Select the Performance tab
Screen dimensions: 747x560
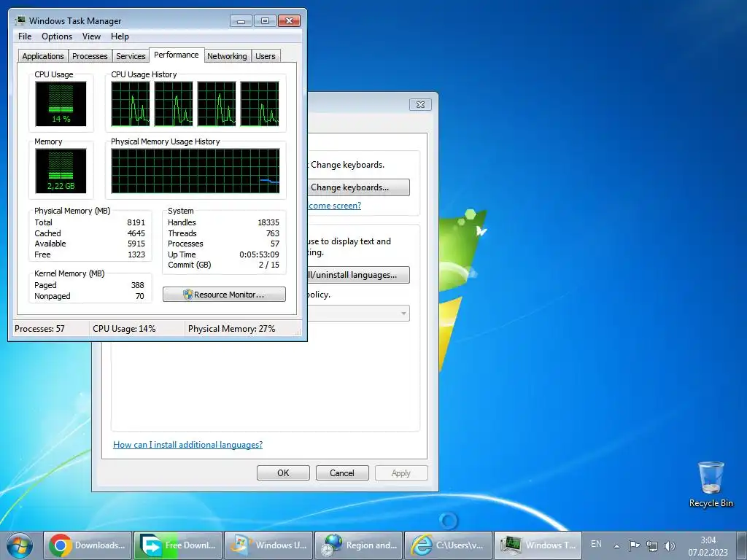pyautogui.click(x=177, y=55)
